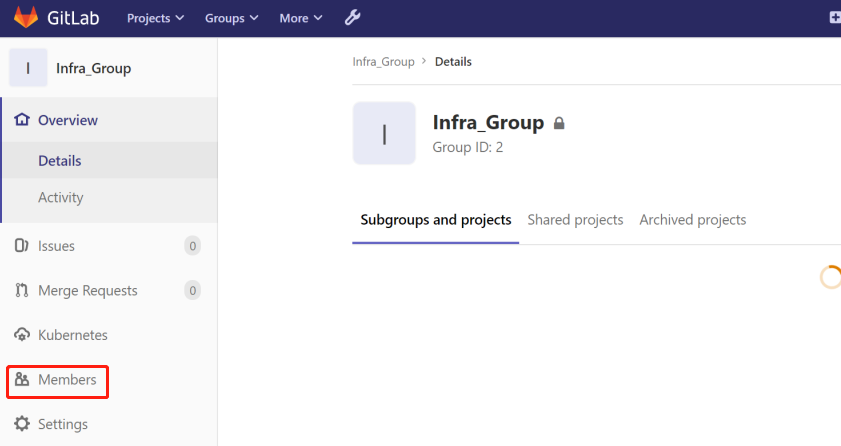This screenshot has width=841, height=446.
Task: Click the Infra_Group name in sidebar header
Action: (x=93, y=68)
